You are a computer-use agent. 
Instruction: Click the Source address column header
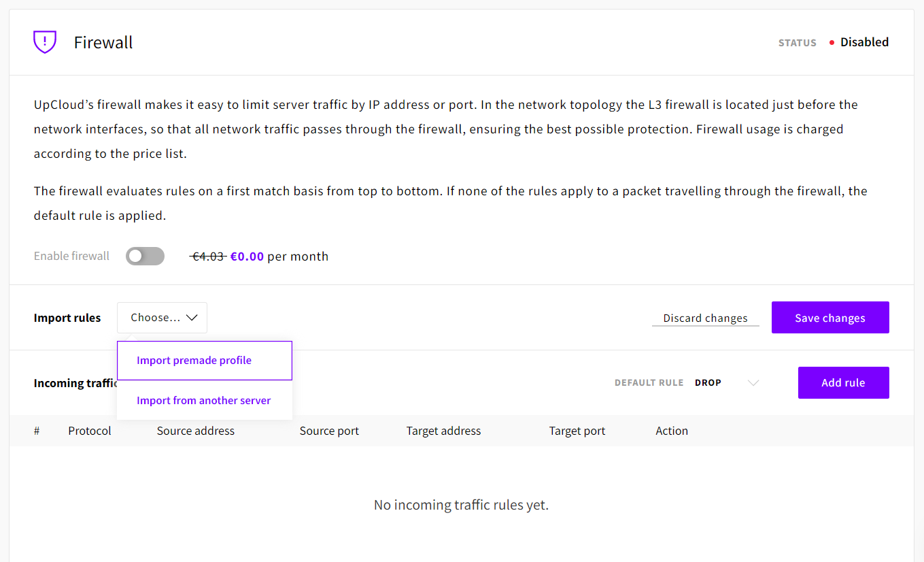pos(196,431)
